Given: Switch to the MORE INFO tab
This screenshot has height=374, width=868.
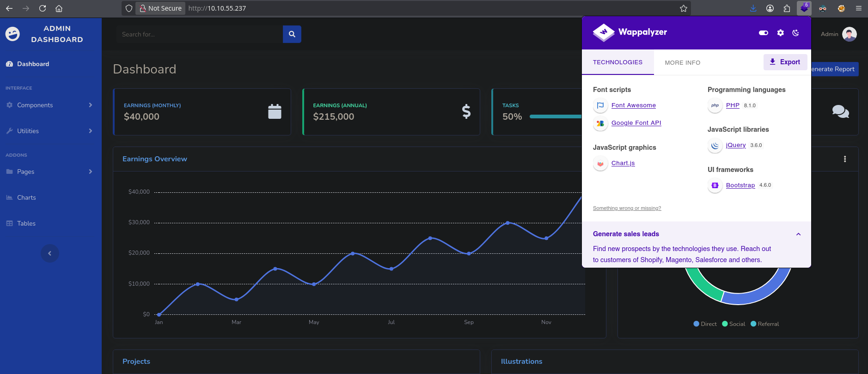Looking at the screenshot, I should point(682,63).
